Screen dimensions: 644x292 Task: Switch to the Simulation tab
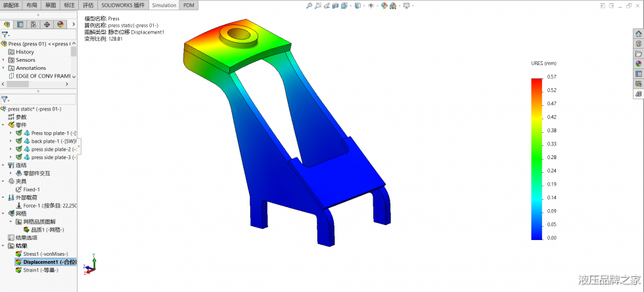164,5
